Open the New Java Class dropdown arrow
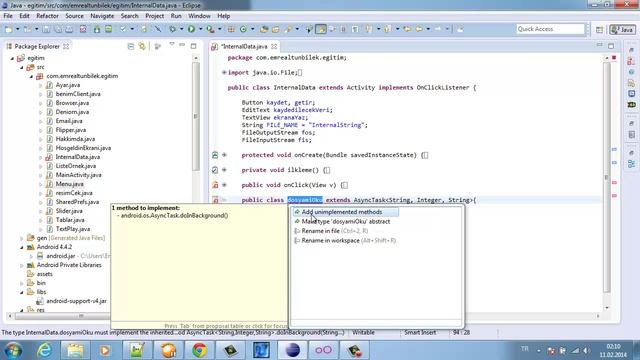Image resolution: width=640 pixels, height=360 pixels. 253,29
